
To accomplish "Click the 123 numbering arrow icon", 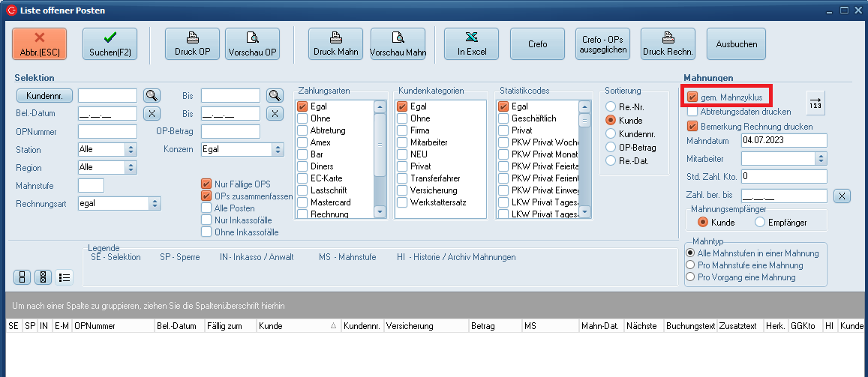I will click(815, 103).
